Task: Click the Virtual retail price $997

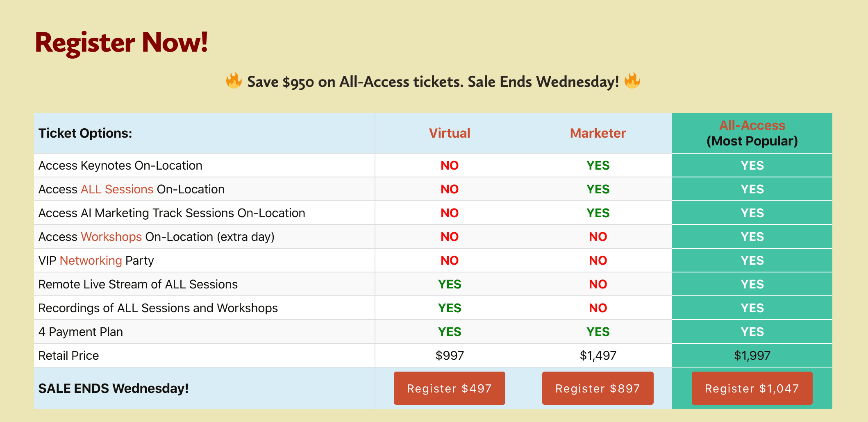Action: pos(449,355)
